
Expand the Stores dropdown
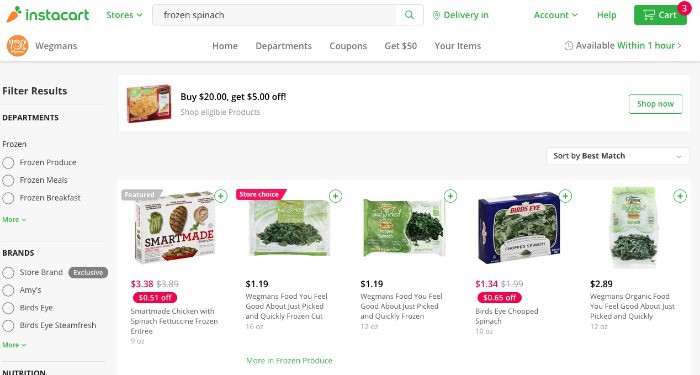click(124, 15)
